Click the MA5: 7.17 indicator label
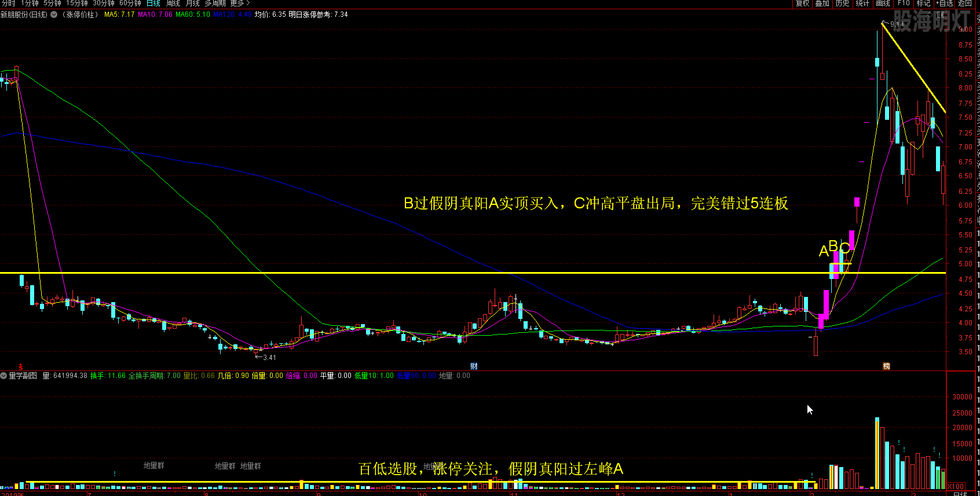Viewport: 980px width, 496px height. coord(119,14)
